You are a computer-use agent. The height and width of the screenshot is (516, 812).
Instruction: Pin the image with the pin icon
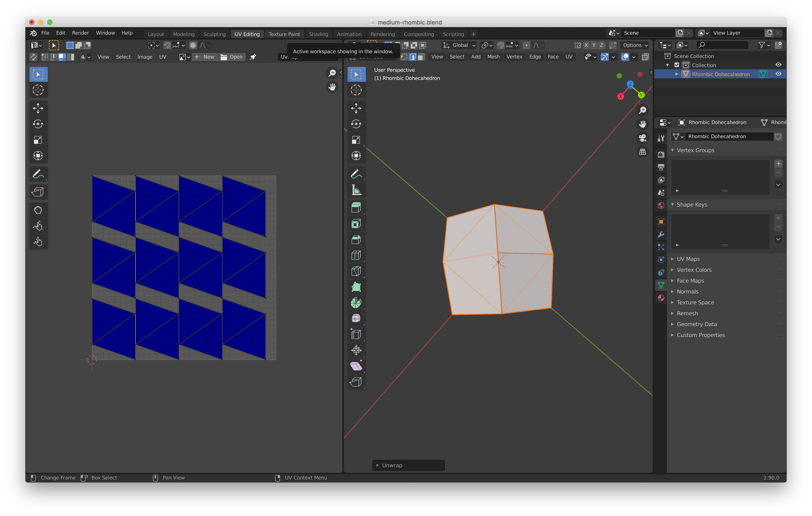253,57
